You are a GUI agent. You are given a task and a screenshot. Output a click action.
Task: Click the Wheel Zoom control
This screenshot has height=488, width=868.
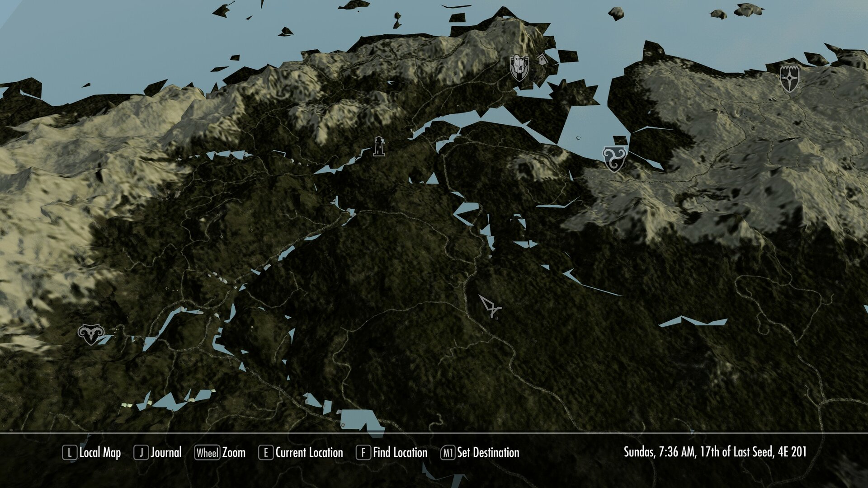pos(220,452)
